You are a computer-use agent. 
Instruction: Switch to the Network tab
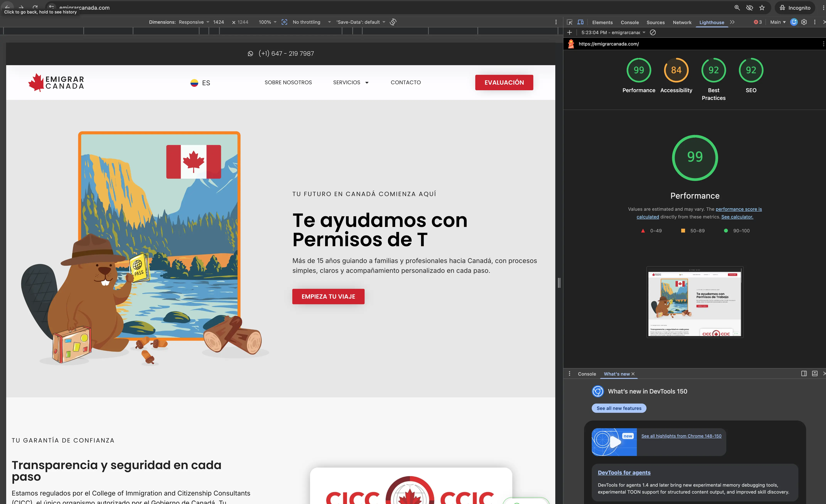point(682,23)
